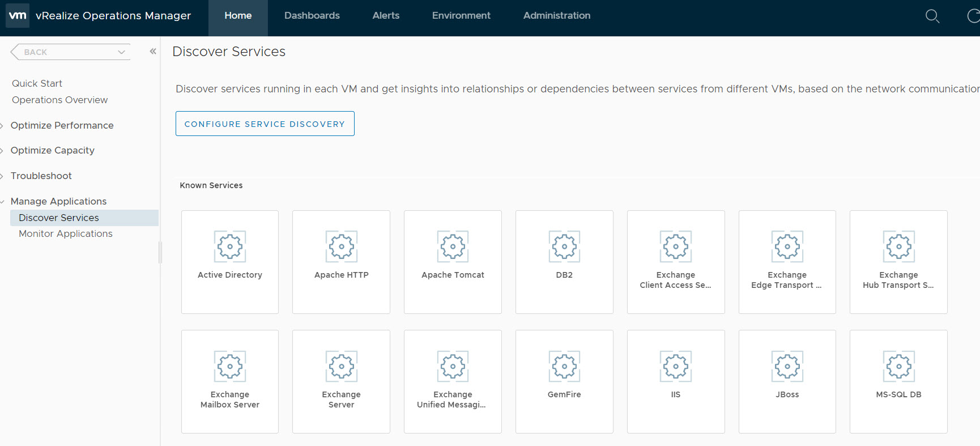This screenshot has height=446, width=980.
Task: Select the Exchange Mailbox Server tile
Action: tap(230, 381)
